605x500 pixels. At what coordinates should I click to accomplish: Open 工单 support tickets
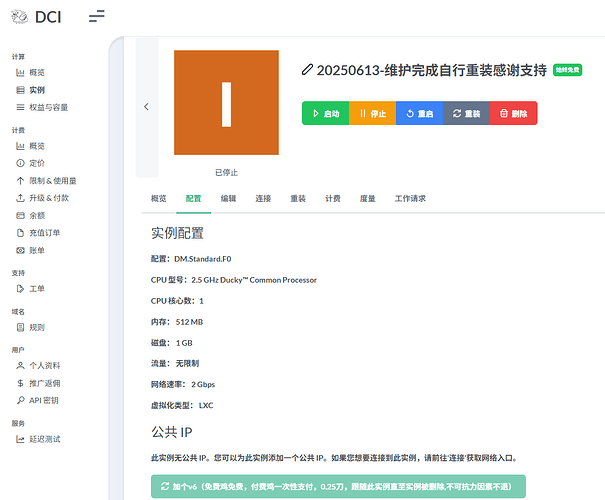click(30, 289)
